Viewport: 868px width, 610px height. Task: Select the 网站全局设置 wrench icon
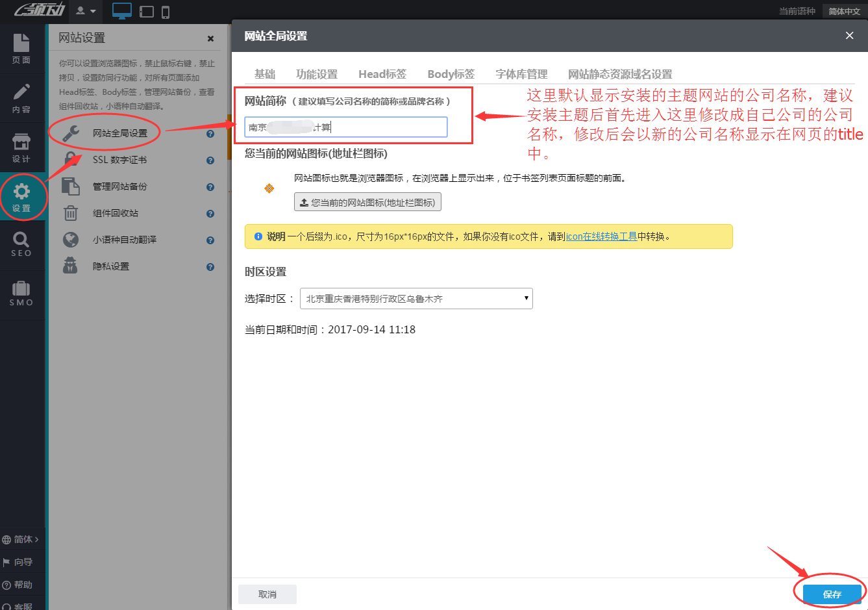[x=70, y=133]
